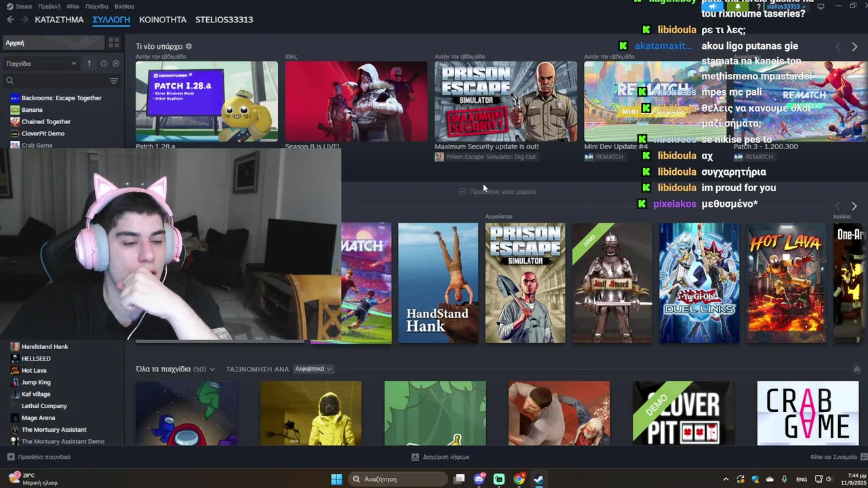Open the Hot Lava shelf cover
The image size is (868, 488).
786,283
